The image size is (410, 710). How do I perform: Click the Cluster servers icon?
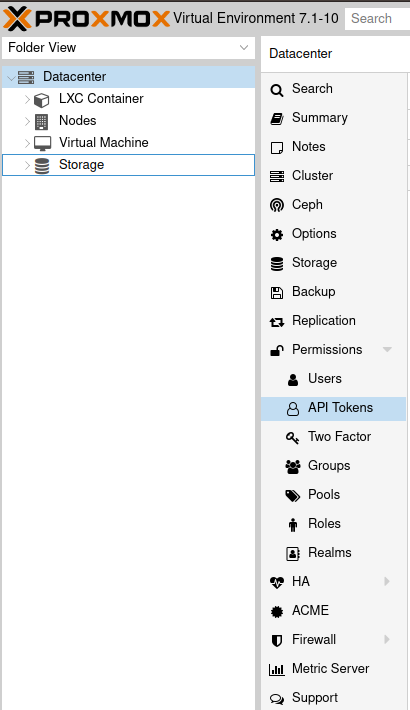277,176
